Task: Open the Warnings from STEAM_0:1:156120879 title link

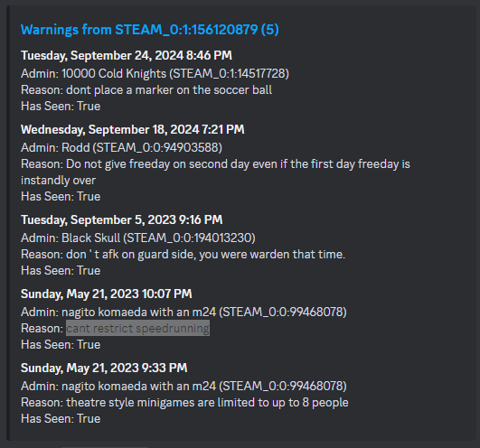Action: (150, 30)
